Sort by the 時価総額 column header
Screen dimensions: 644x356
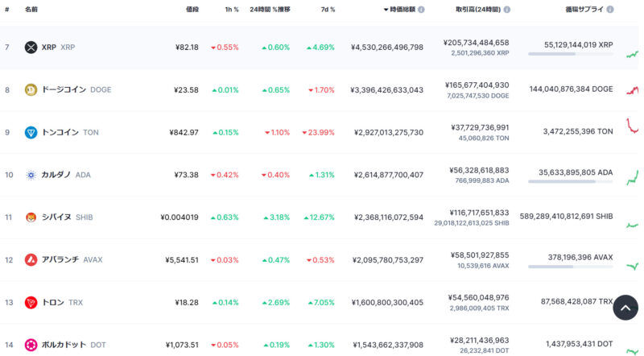pos(402,10)
